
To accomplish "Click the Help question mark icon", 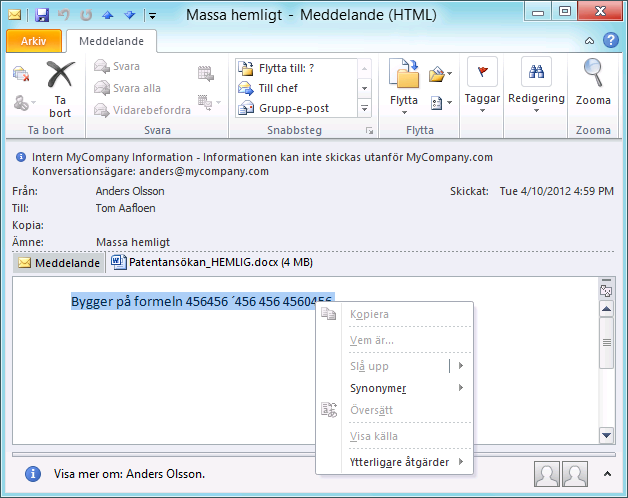I will (x=610, y=41).
